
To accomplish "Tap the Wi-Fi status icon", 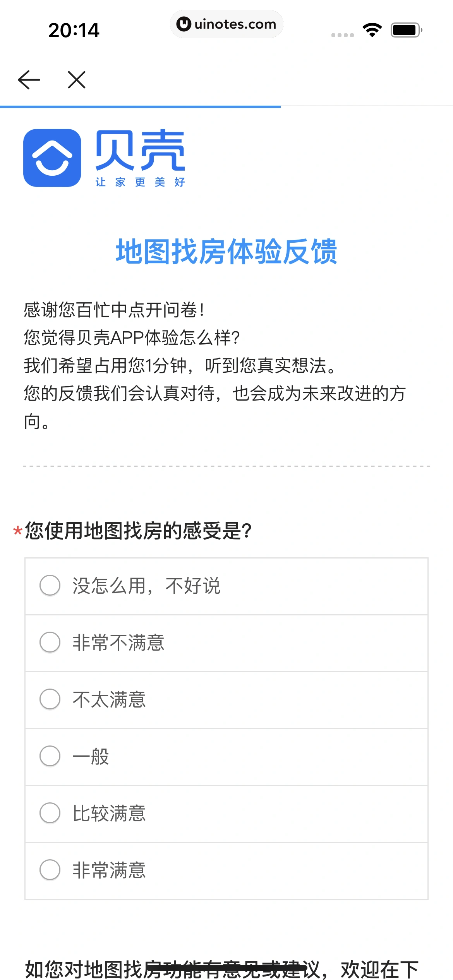I will tap(372, 30).
